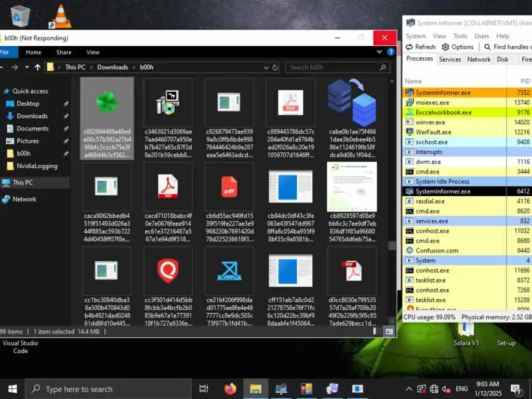Select the blue database file cabe0b1ae75f466
Screen dimensions: 532x399
click(352, 118)
